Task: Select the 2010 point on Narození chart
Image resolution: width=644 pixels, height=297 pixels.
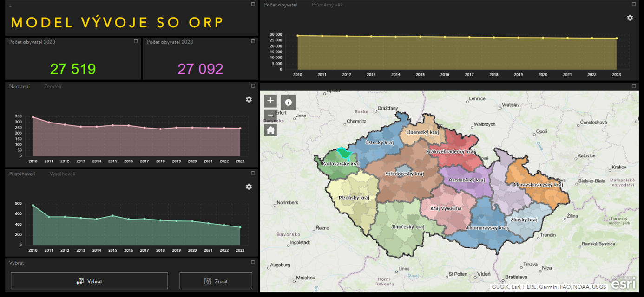Action: click(x=33, y=117)
